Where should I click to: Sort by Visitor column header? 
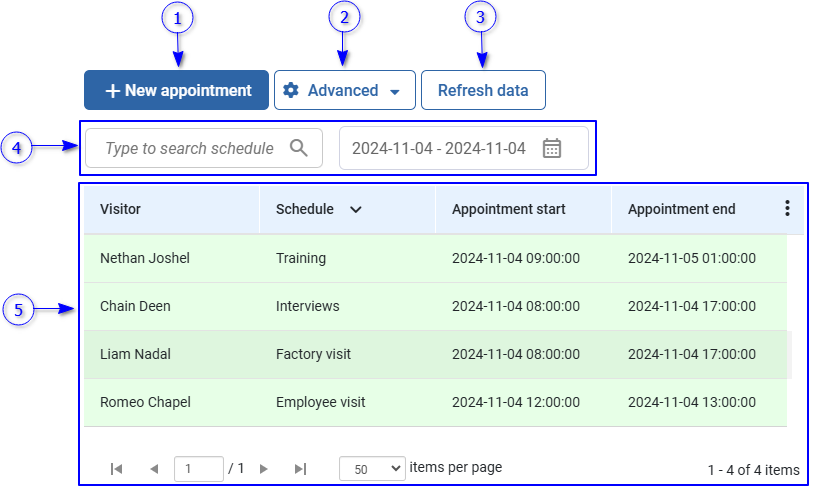pyautogui.click(x=121, y=209)
